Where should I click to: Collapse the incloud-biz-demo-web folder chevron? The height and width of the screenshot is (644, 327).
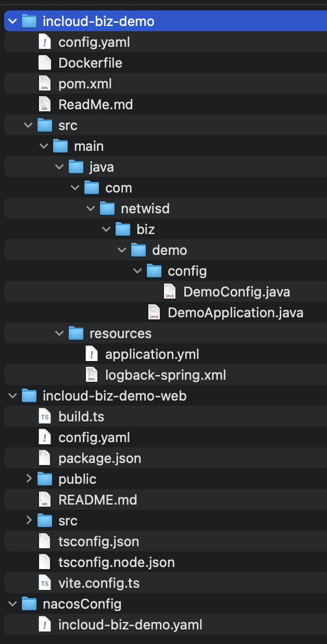tap(13, 396)
